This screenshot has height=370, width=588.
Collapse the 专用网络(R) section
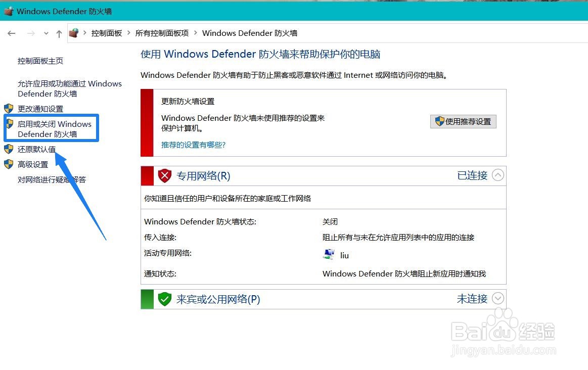[498, 175]
